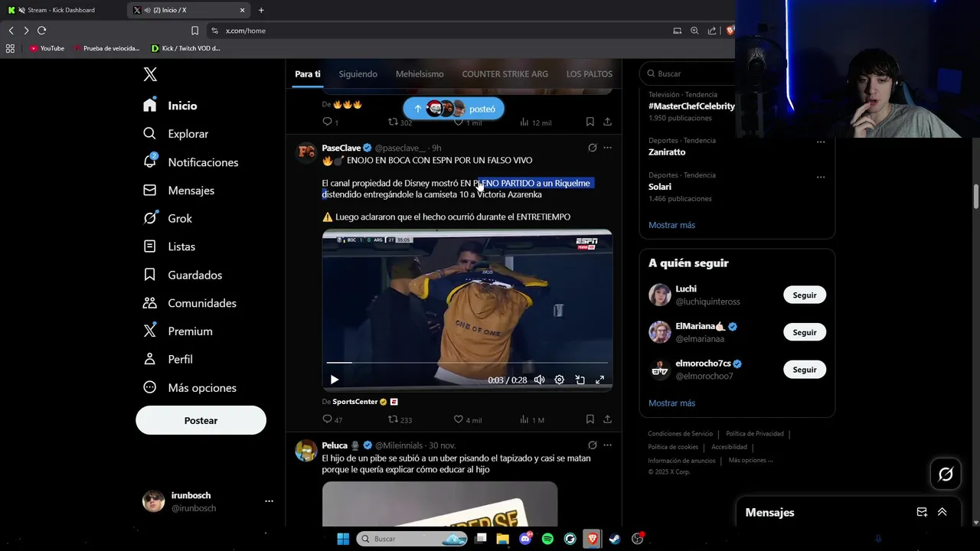Switch to COUNTER STRIKE ARG tab
980x551 pixels.
click(x=505, y=74)
